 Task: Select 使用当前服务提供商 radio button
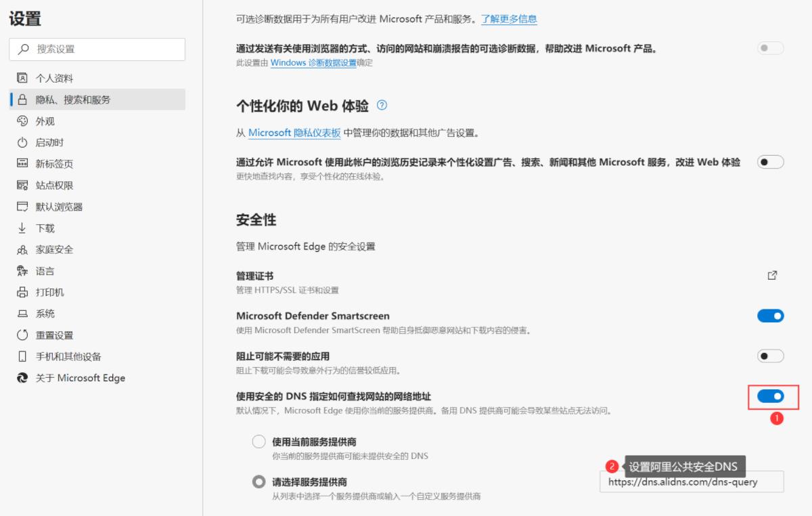pyautogui.click(x=258, y=442)
